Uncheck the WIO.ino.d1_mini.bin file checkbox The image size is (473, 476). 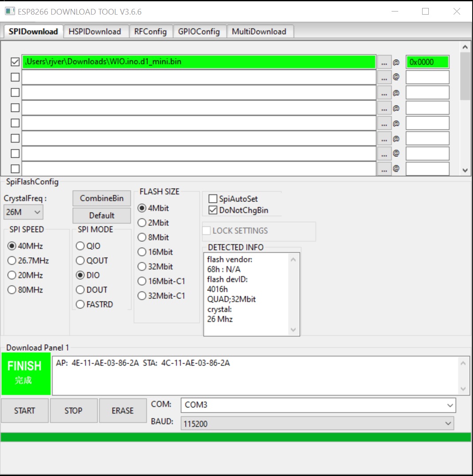pyautogui.click(x=15, y=62)
